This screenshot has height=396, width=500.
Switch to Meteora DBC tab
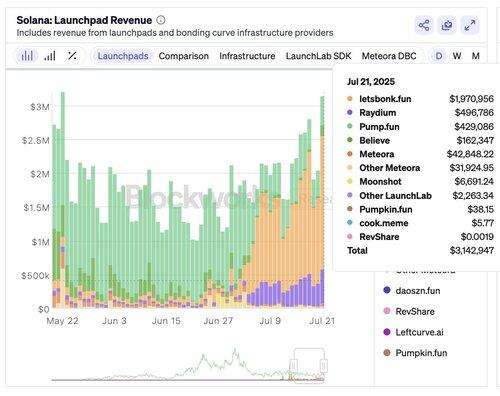tap(389, 56)
